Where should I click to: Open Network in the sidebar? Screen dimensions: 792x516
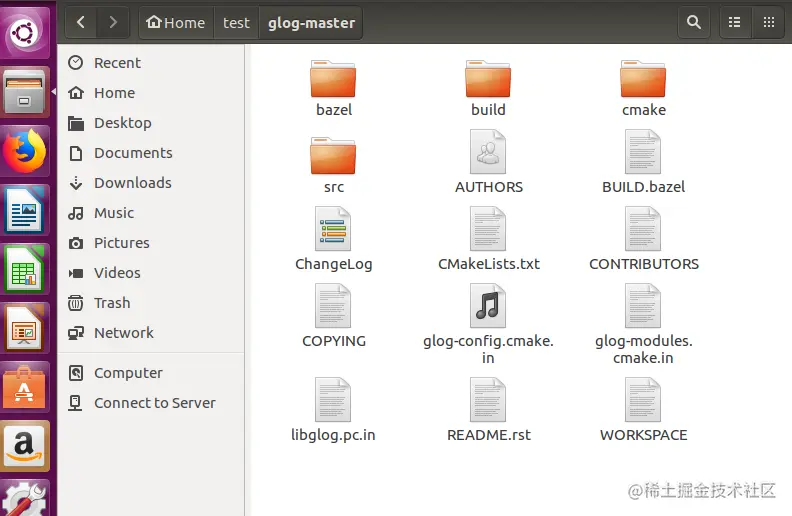coord(152,333)
